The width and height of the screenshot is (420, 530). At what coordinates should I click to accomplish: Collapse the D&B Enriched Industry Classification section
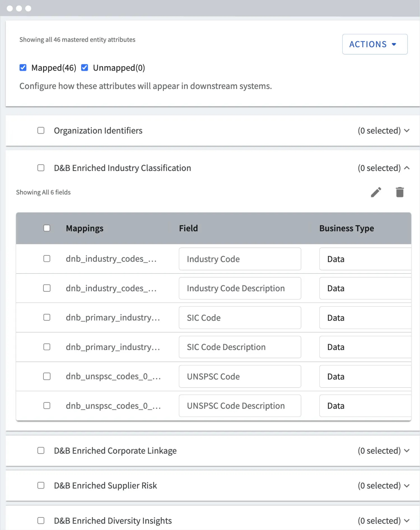point(407,168)
